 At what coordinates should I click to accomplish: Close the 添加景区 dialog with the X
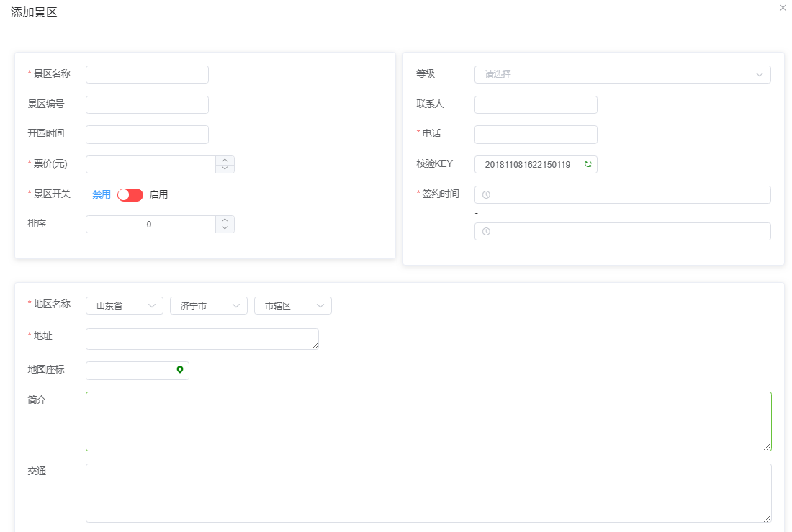(x=783, y=8)
